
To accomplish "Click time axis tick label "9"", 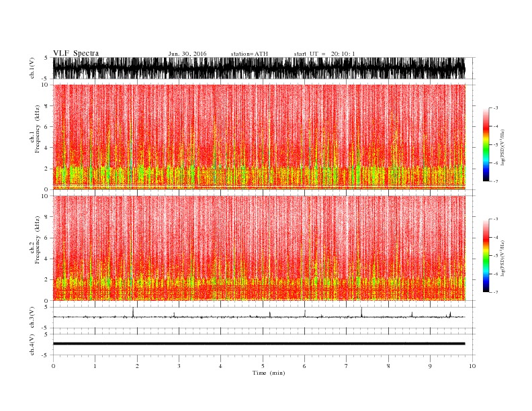I will (x=430, y=366).
